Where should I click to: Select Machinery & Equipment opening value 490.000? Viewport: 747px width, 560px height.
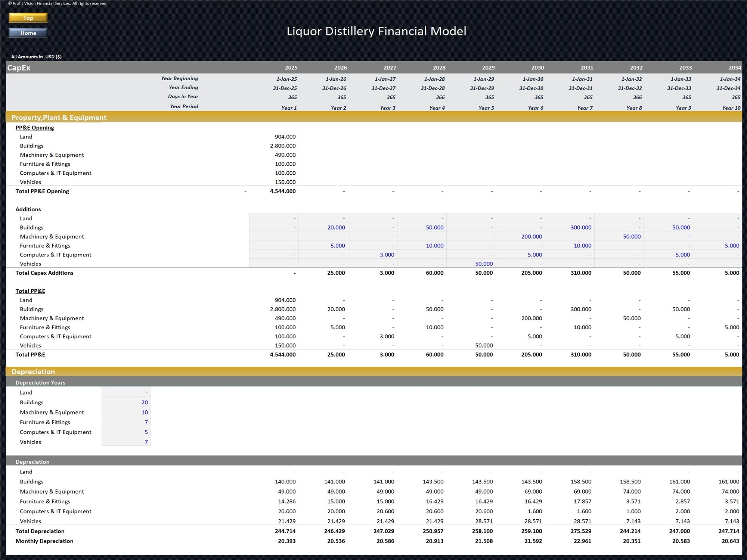click(285, 155)
